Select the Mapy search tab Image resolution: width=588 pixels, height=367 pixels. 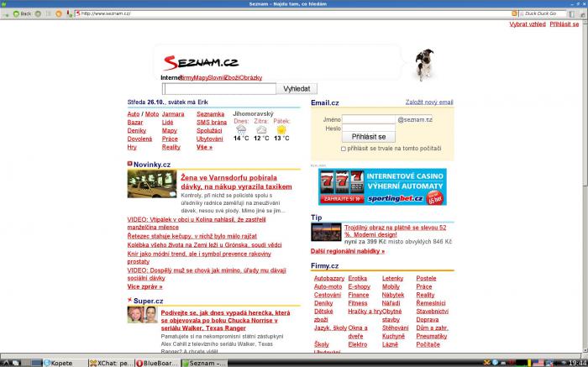click(x=201, y=78)
